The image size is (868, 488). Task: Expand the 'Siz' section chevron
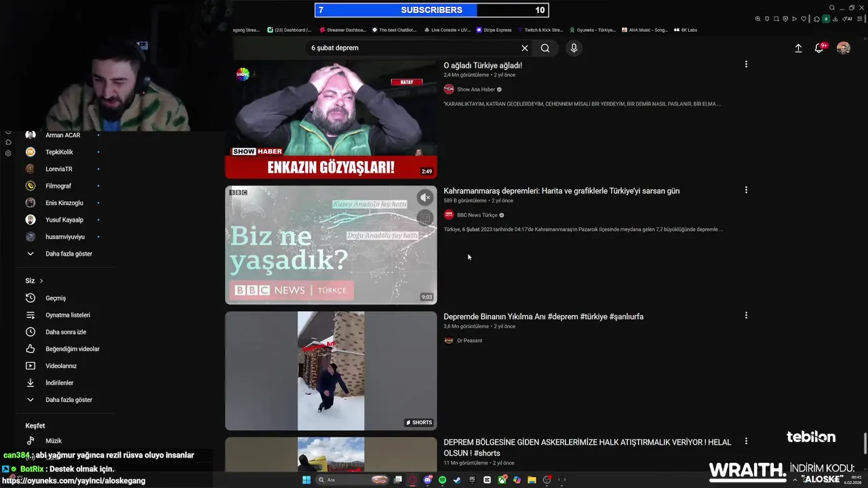[41, 281]
